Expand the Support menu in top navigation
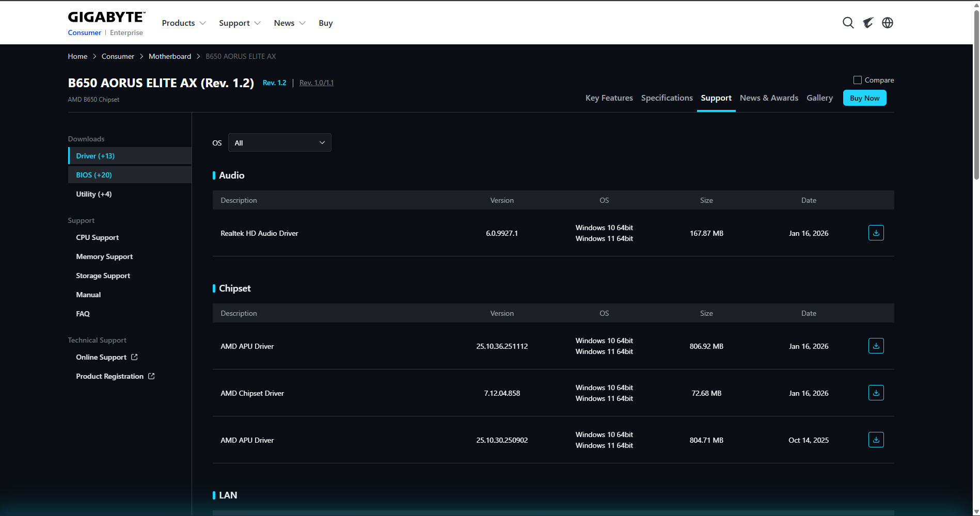This screenshot has width=980, height=516. click(240, 23)
